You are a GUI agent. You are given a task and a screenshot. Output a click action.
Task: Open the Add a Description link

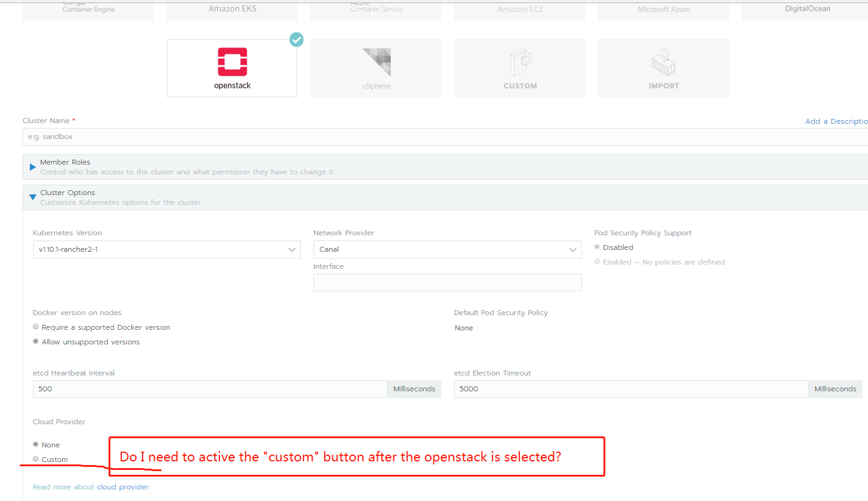(x=836, y=121)
